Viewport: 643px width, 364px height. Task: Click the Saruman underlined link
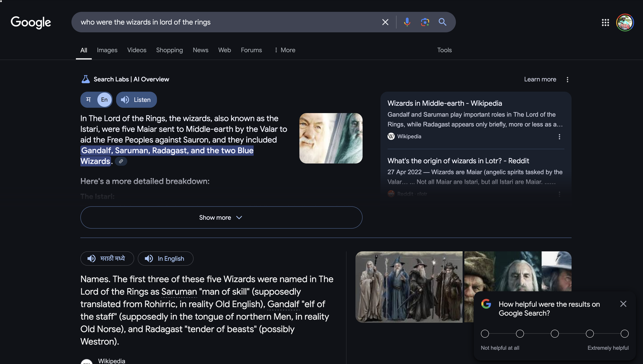coord(179,292)
